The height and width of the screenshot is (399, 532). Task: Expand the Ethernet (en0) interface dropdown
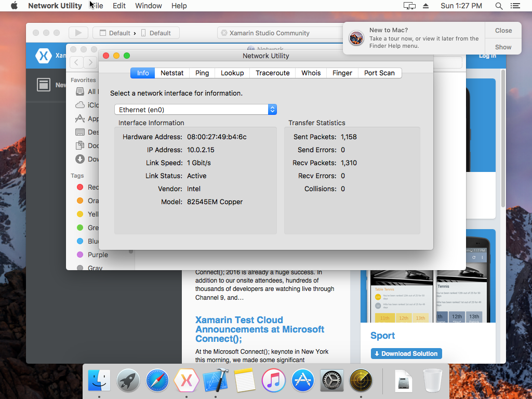[195, 110]
